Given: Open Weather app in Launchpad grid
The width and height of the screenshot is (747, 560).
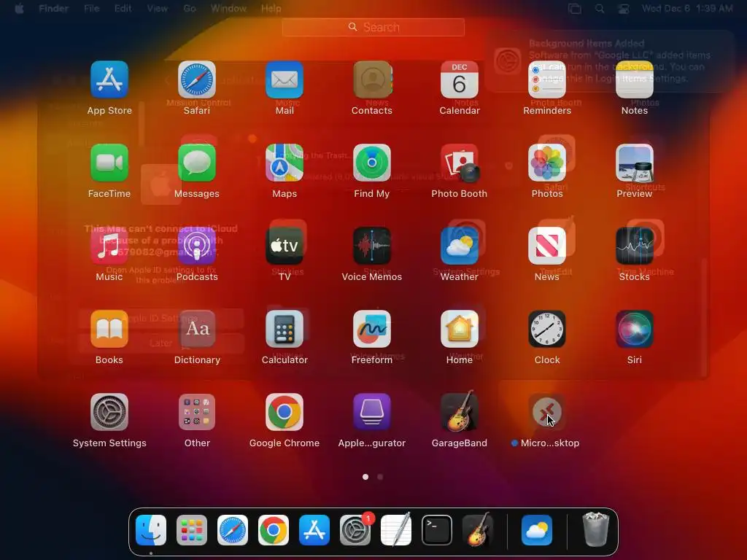Looking at the screenshot, I should click(x=460, y=246).
